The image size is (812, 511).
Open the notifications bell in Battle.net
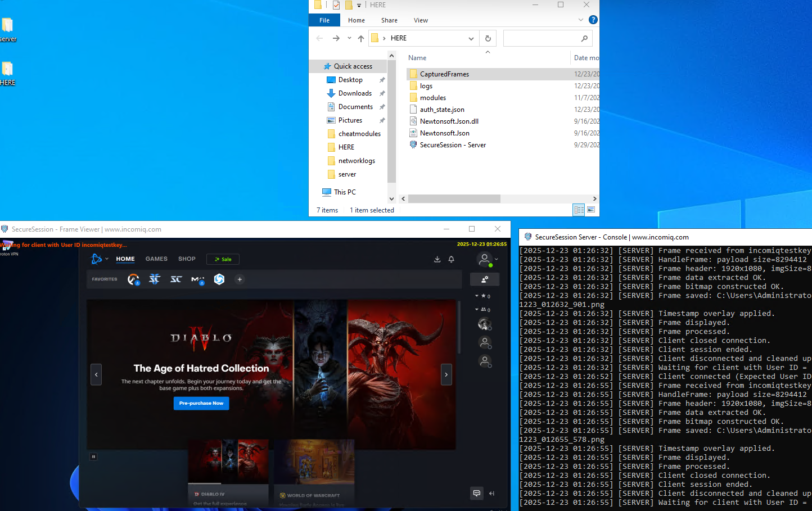452,259
